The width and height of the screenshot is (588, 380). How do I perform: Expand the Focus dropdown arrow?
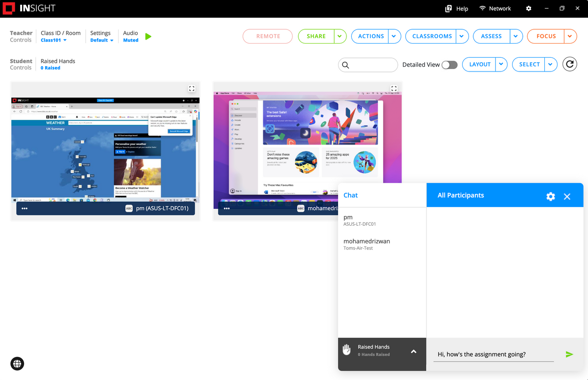click(570, 36)
